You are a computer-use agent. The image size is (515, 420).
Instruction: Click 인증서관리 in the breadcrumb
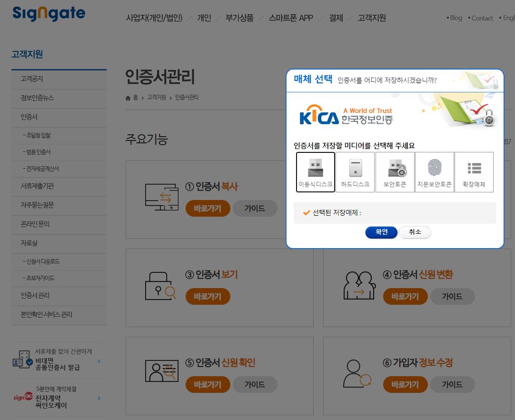[187, 97]
